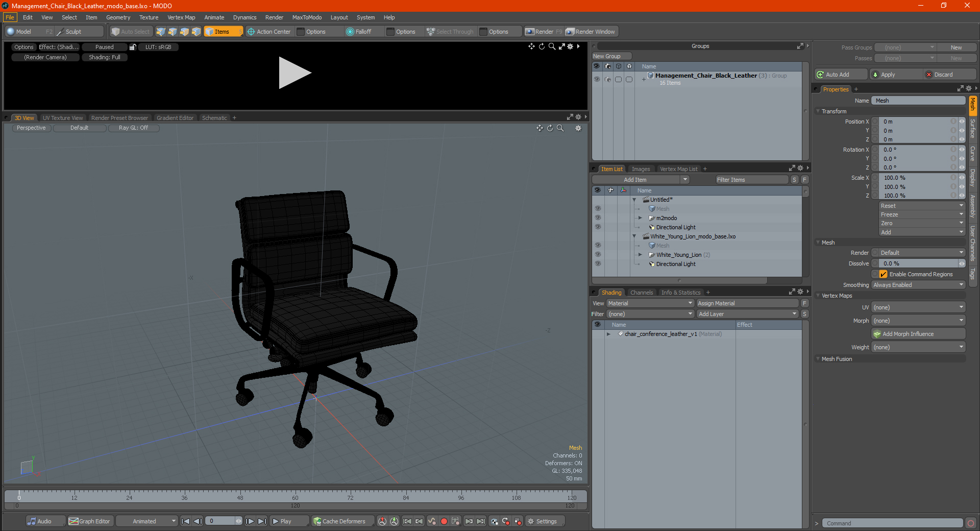Toggle Enable Command Regions checkbox
Viewport: 980px width, 531px height.
point(883,274)
